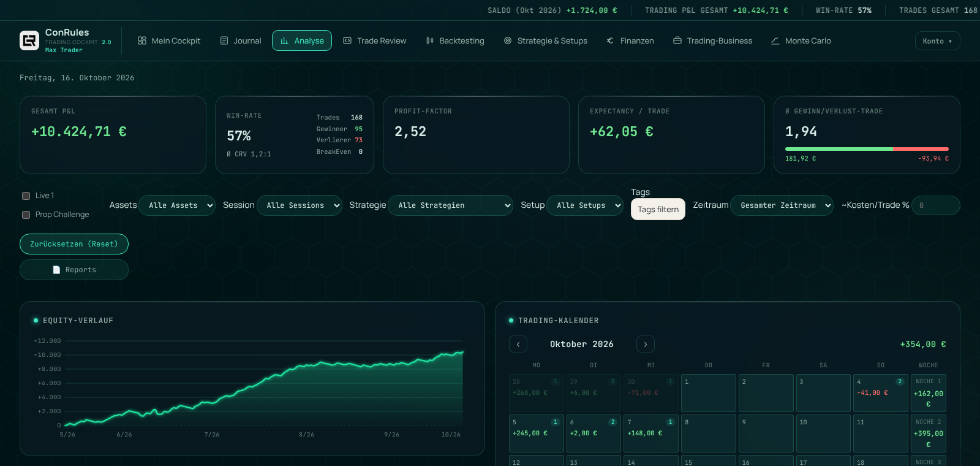Open the Mein Cockpit tab
The width and height of the screenshot is (980, 466).
tap(169, 40)
